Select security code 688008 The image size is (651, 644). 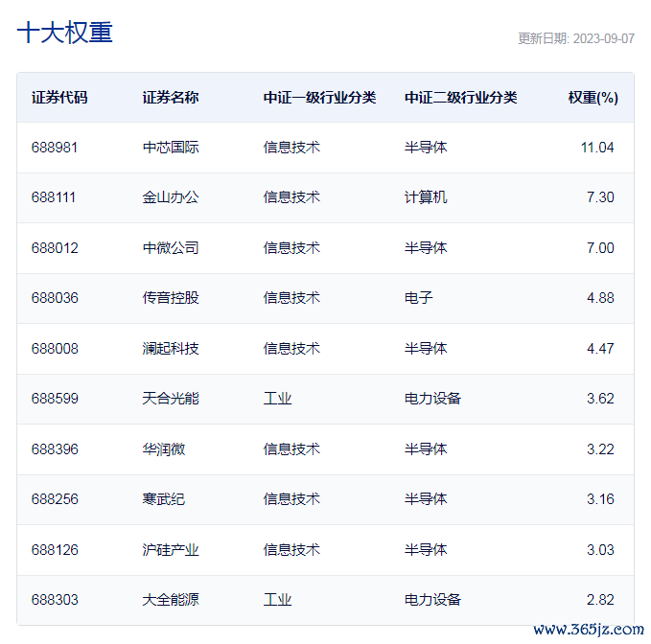point(55,349)
